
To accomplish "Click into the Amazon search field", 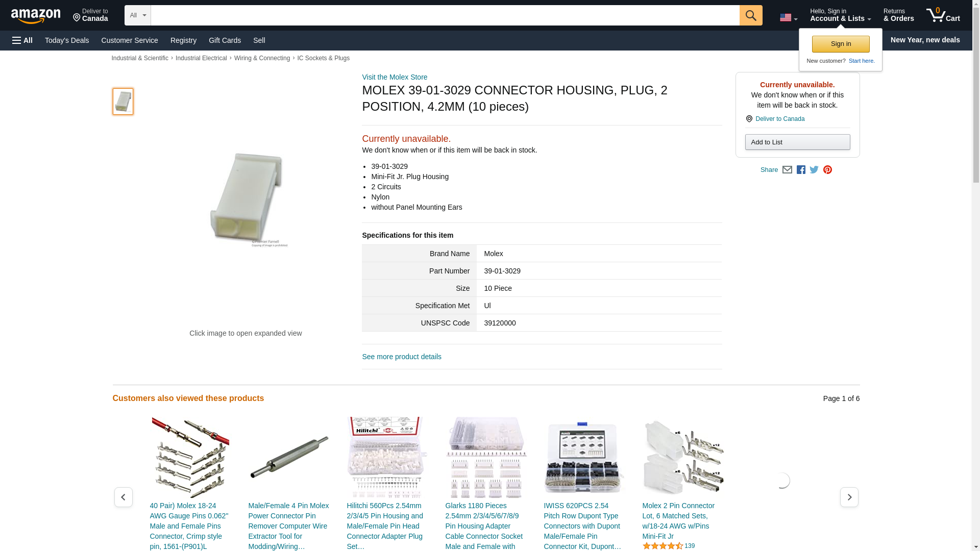I will click(x=445, y=15).
